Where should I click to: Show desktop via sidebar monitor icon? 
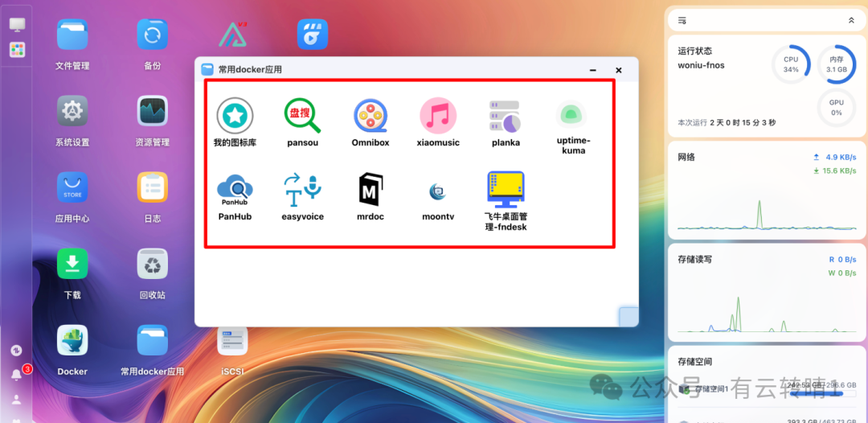pos(17,24)
